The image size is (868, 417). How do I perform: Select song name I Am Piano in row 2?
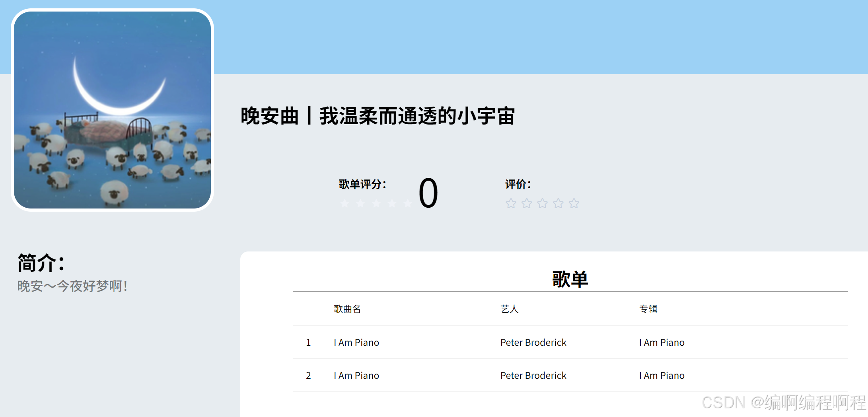point(356,376)
